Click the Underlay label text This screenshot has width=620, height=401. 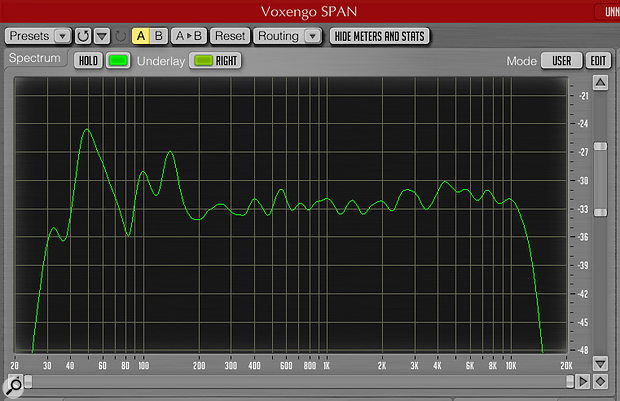[x=161, y=61]
